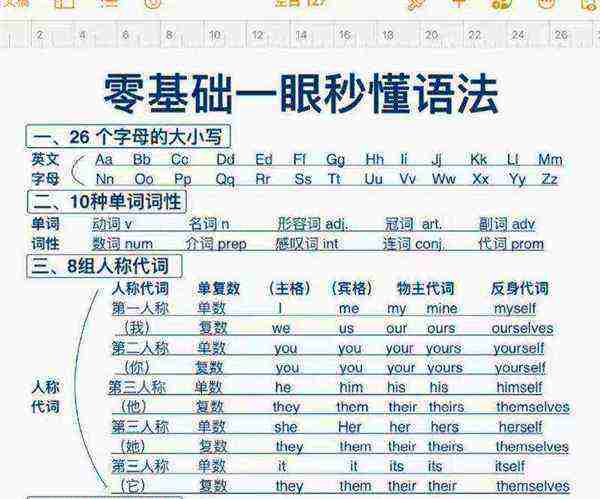This screenshot has height=499, width=600.
Task: Click row label (他)
Action: click(134, 406)
